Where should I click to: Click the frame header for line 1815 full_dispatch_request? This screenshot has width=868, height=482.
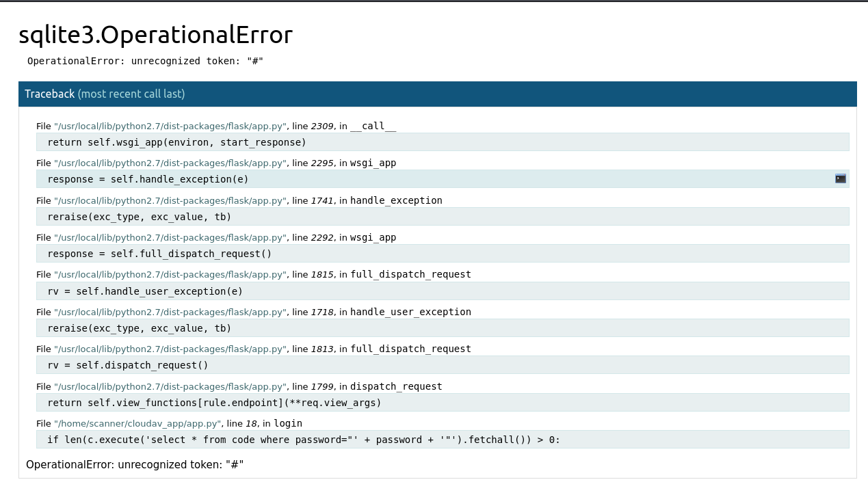pos(254,275)
